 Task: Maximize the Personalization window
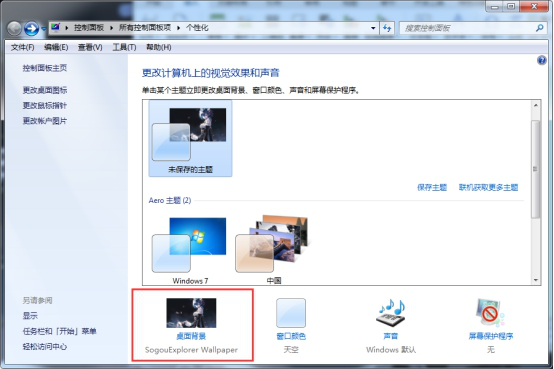pos(511,6)
